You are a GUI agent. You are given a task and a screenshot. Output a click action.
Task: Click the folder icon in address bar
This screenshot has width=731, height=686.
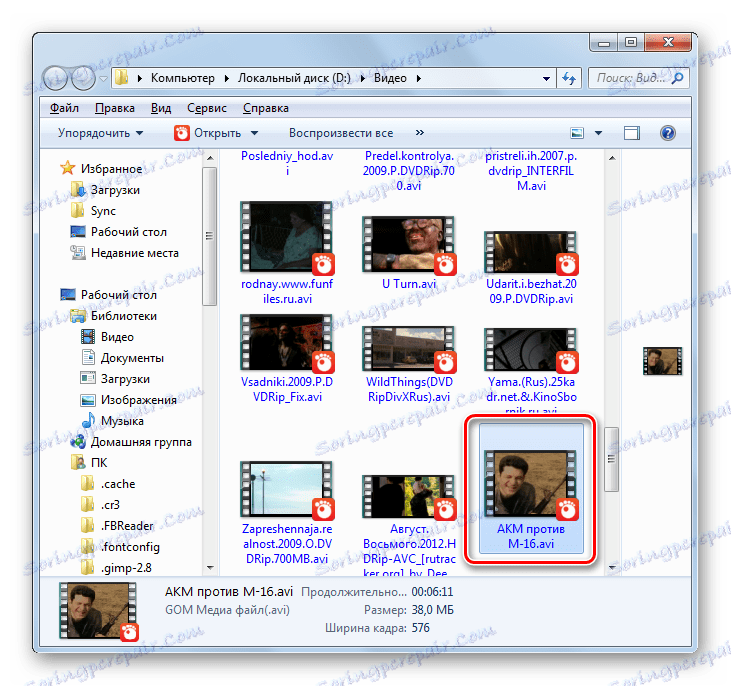122,77
